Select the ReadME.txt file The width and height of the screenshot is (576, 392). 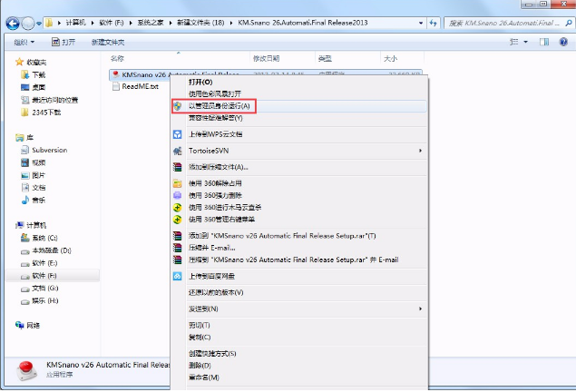pos(140,86)
